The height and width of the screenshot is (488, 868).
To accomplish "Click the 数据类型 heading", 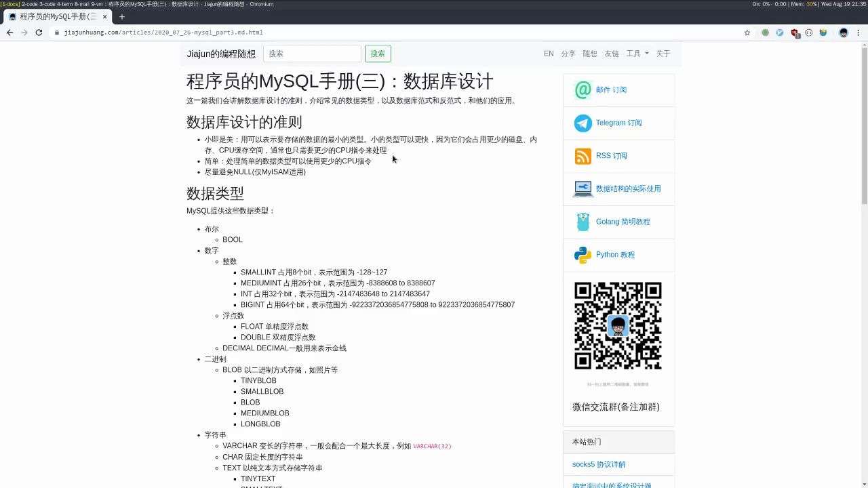I will point(215,193).
